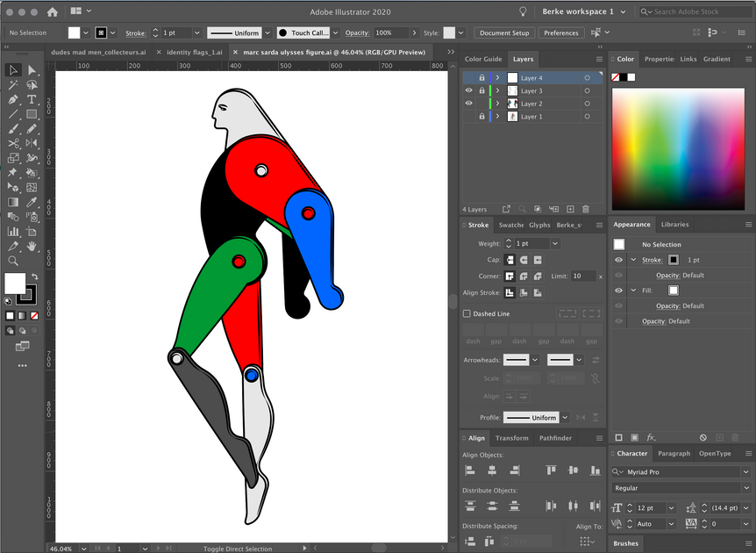The height and width of the screenshot is (553, 756).
Task: Click the toolbar Fill color swatch
Action: (15, 284)
